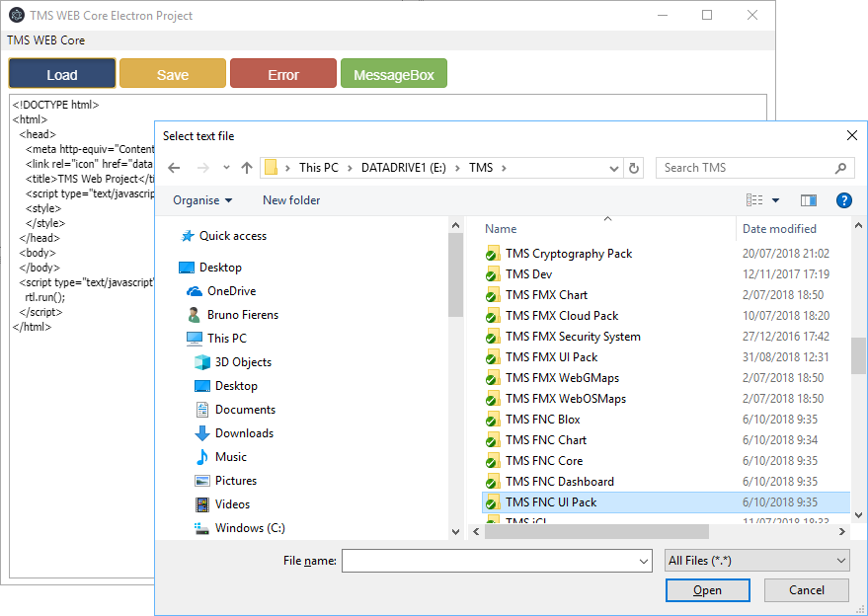Click the folder icon in the address bar
Image resolution: width=868 pixels, height=616 pixels.
click(x=271, y=168)
